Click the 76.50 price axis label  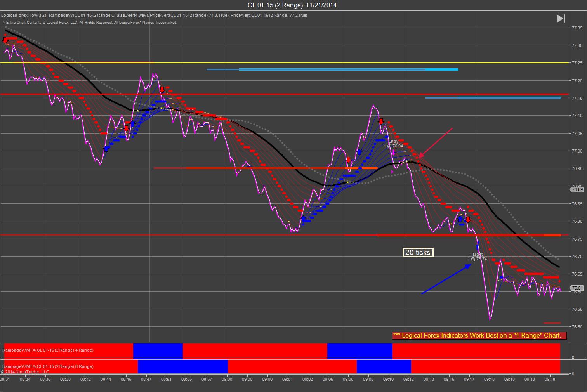pyautogui.click(x=577, y=327)
